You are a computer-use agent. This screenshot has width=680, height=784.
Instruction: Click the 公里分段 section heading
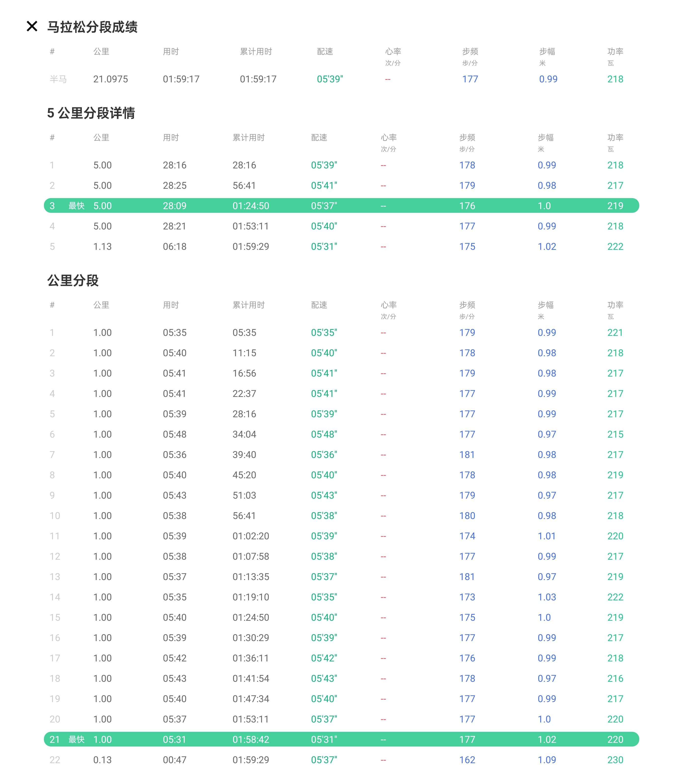coord(73,281)
